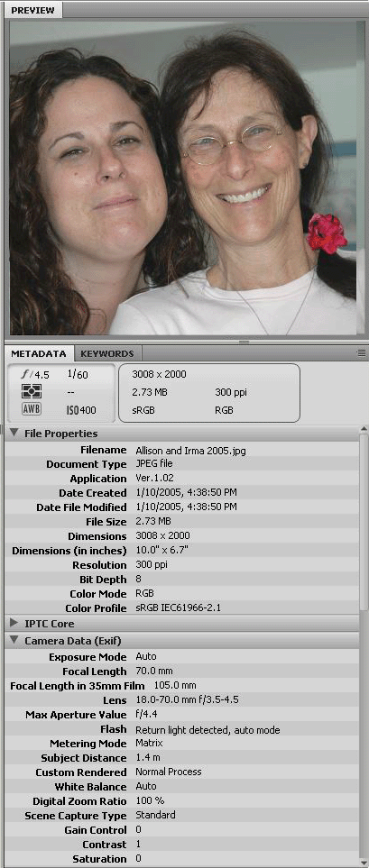369x868 pixels.
Task: Click the Preview panel tab
Action: click(32, 10)
